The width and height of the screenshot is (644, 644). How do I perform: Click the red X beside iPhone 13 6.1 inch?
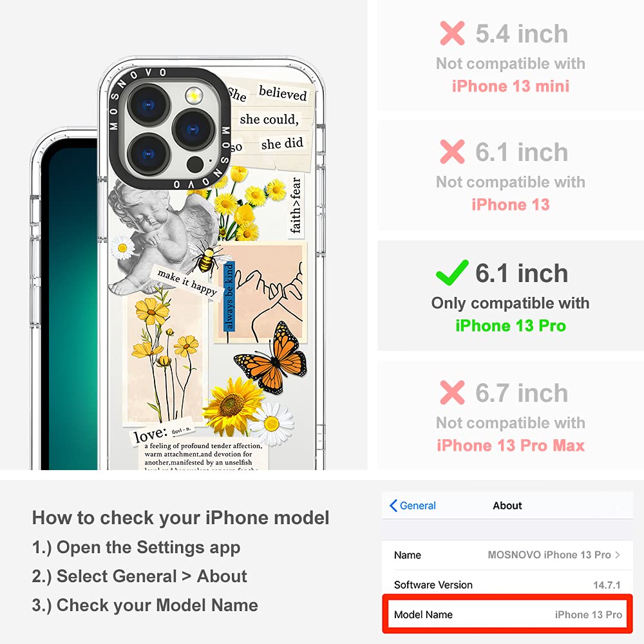(452, 151)
